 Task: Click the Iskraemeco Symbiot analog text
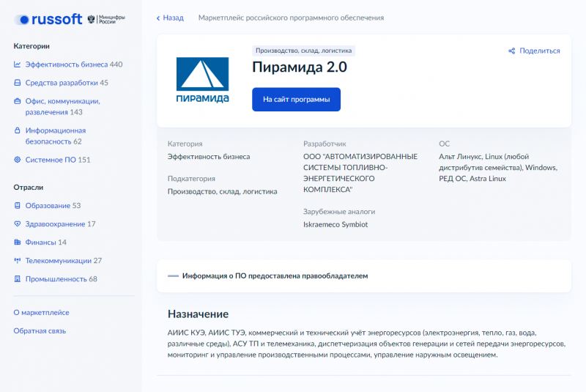(x=335, y=225)
